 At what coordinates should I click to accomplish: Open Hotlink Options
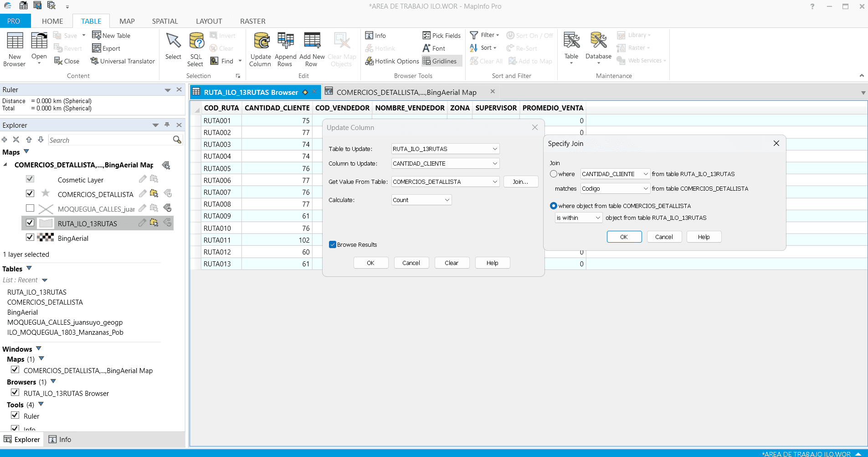[x=392, y=61]
